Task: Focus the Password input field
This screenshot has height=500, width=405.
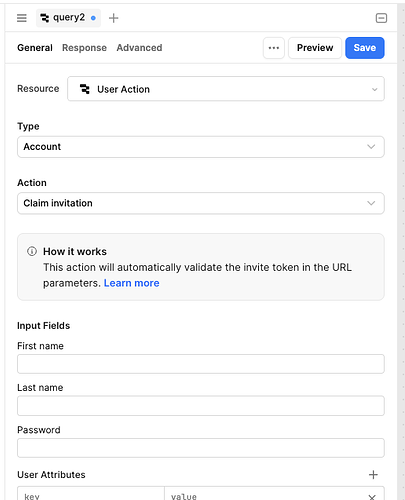Action: (x=201, y=448)
